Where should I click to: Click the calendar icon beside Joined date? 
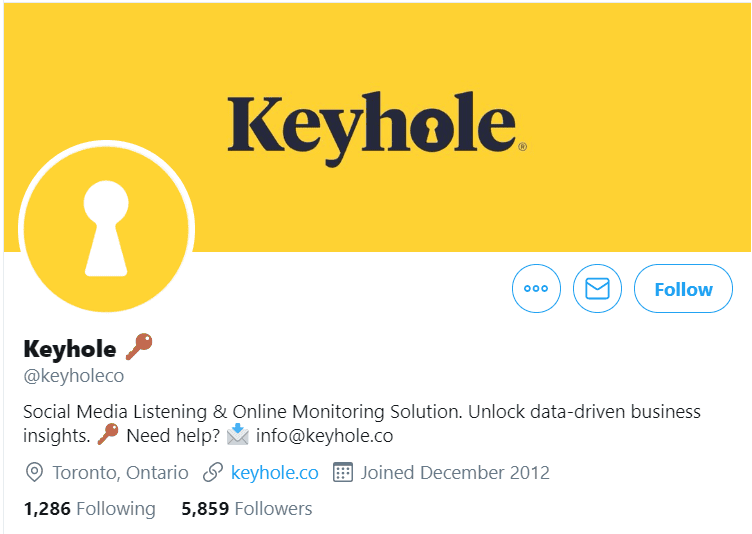tap(342, 473)
